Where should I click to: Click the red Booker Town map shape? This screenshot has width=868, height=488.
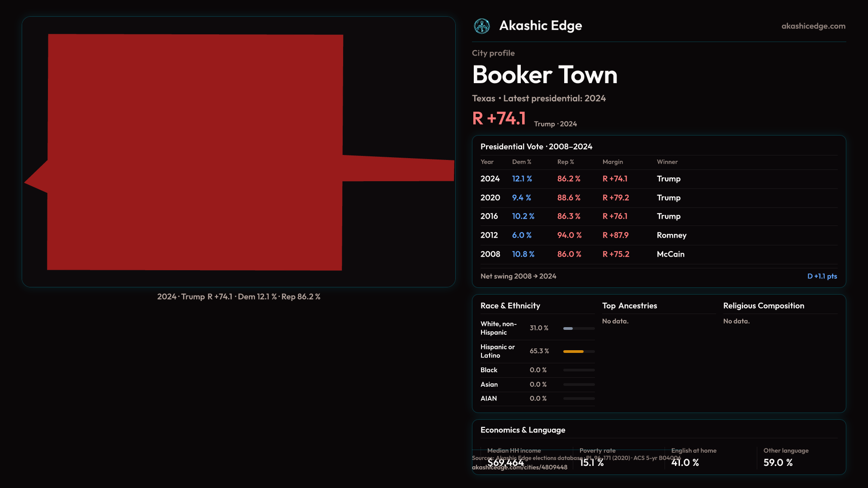tap(194, 152)
